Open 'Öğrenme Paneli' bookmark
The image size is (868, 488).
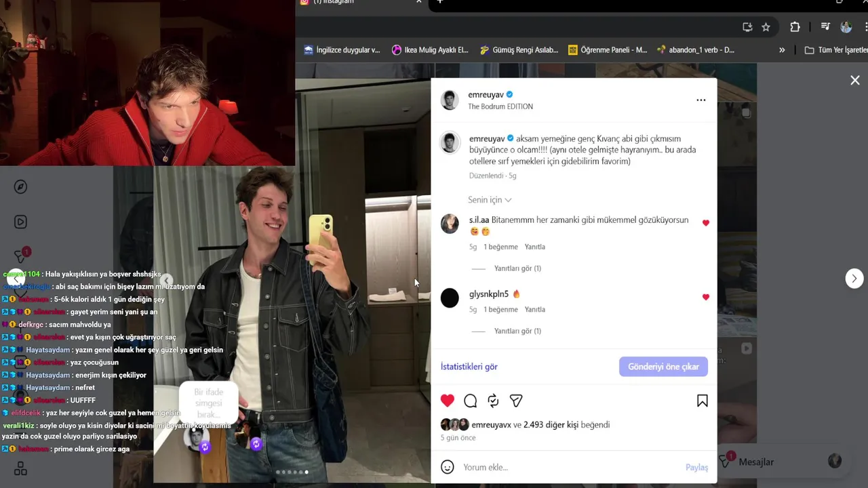(x=608, y=50)
